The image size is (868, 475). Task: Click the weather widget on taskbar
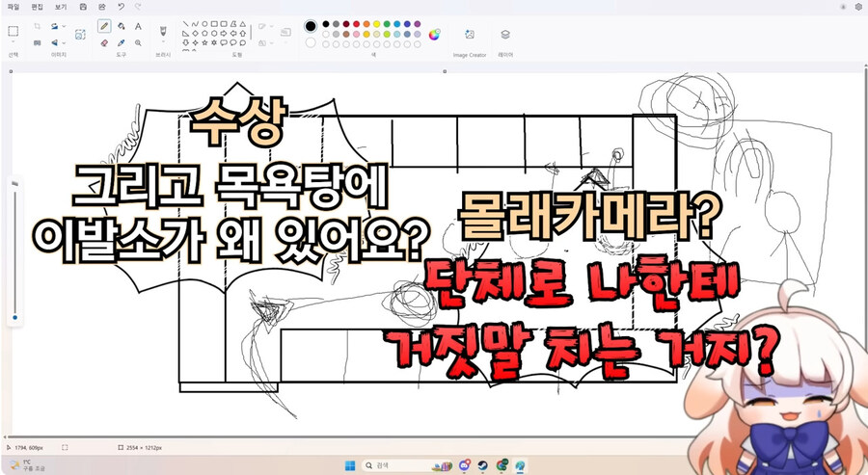[x=27, y=465]
